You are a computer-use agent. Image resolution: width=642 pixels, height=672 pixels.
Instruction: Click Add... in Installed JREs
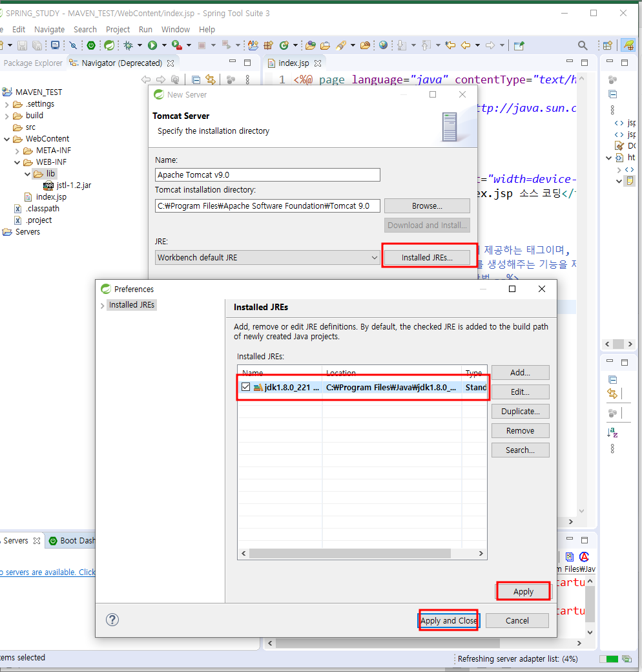[x=521, y=372]
